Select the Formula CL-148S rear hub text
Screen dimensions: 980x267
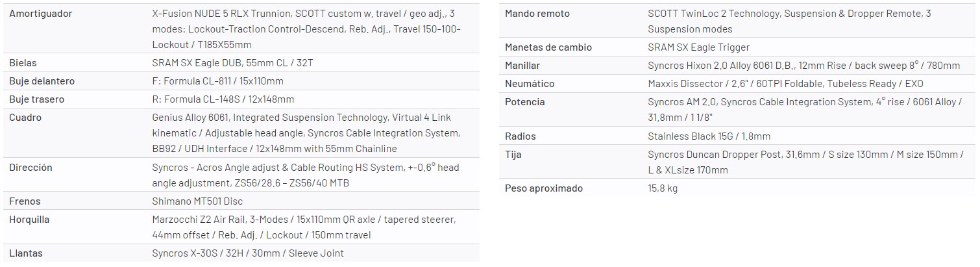223,99
